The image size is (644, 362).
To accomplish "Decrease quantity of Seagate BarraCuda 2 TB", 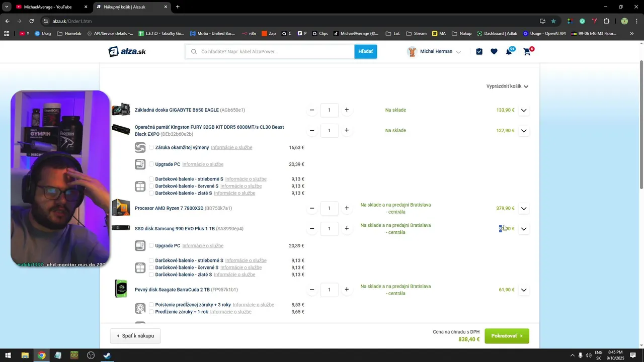I will pos(312,290).
